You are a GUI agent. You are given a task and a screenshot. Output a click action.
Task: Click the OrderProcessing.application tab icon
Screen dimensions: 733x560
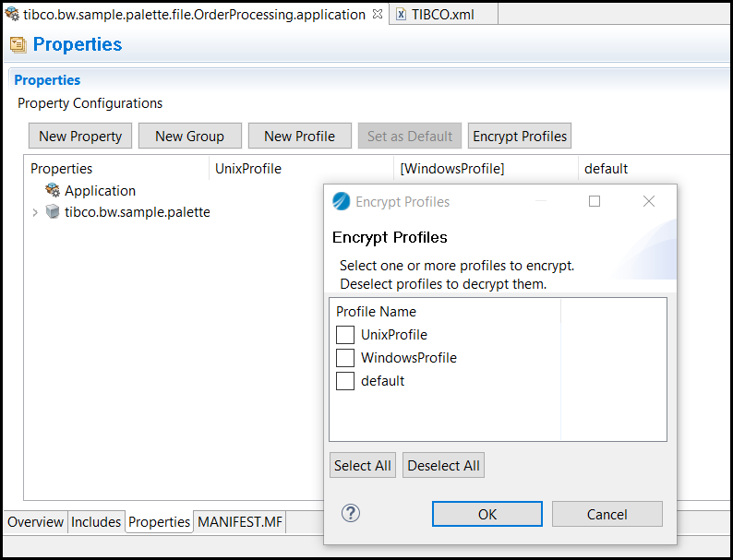12,15
